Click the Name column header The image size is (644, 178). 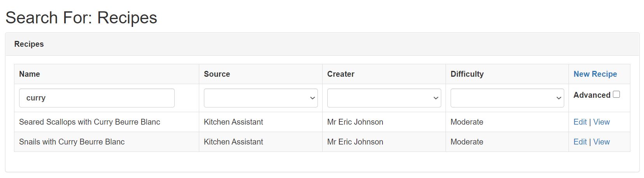[30, 74]
